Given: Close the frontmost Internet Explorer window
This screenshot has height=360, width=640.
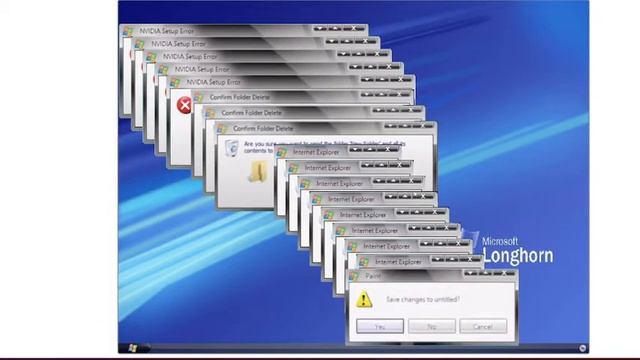Looking at the screenshot, I should tap(470, 259).
